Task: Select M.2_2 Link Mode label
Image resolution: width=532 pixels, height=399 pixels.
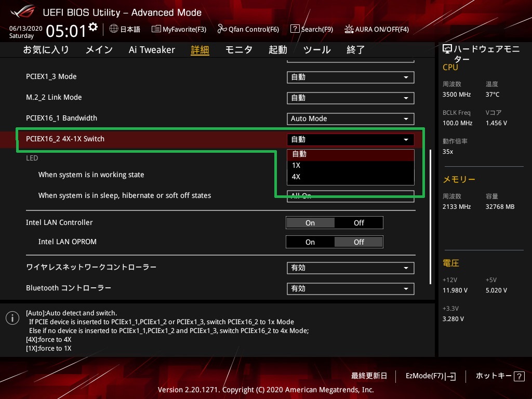Action: (54, 97)
